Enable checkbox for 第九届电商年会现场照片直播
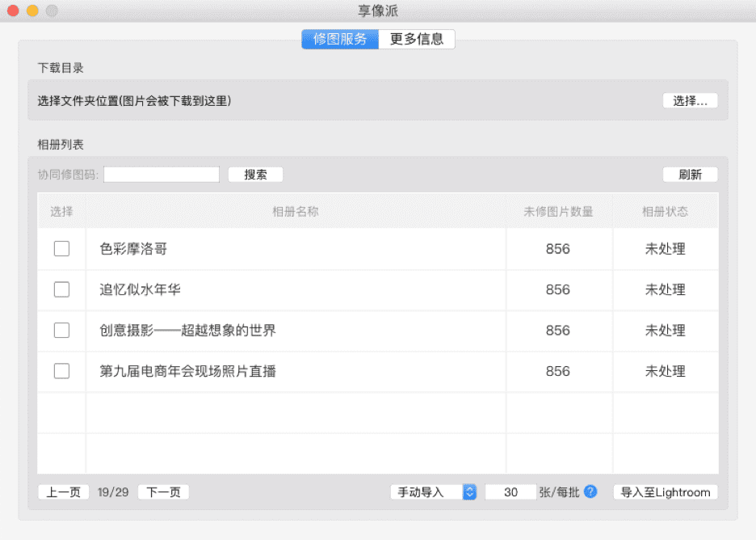The width and height of the screenshot is (756, 540). [x=61, y=371]
